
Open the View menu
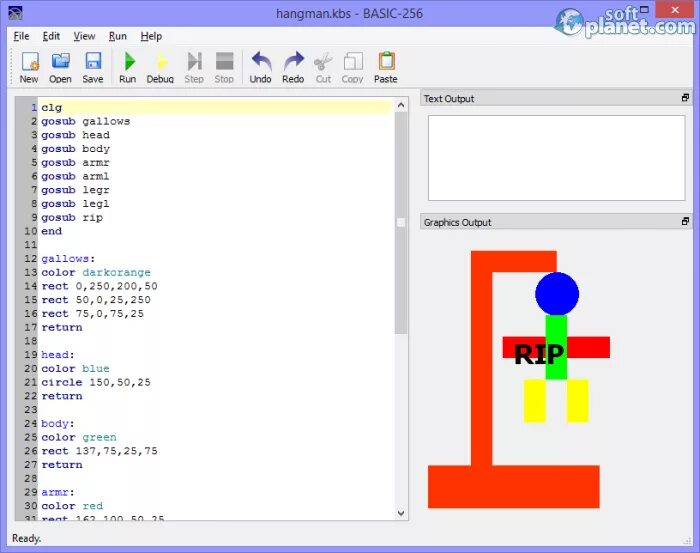pyautogui.click(x=84, y=36)
